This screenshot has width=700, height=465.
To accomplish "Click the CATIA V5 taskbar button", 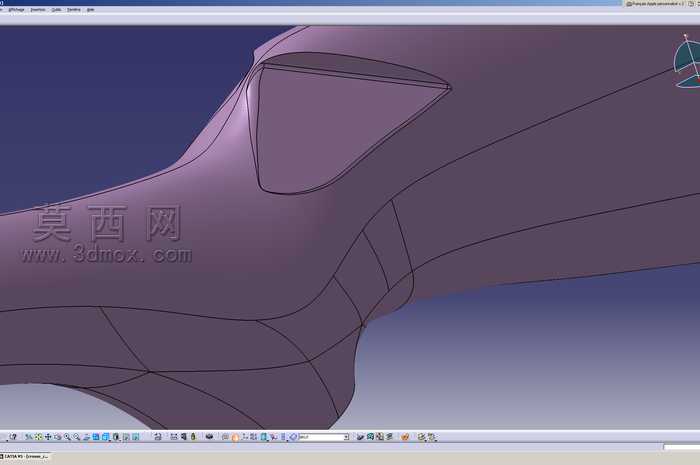I will click(x=25, y=457).
